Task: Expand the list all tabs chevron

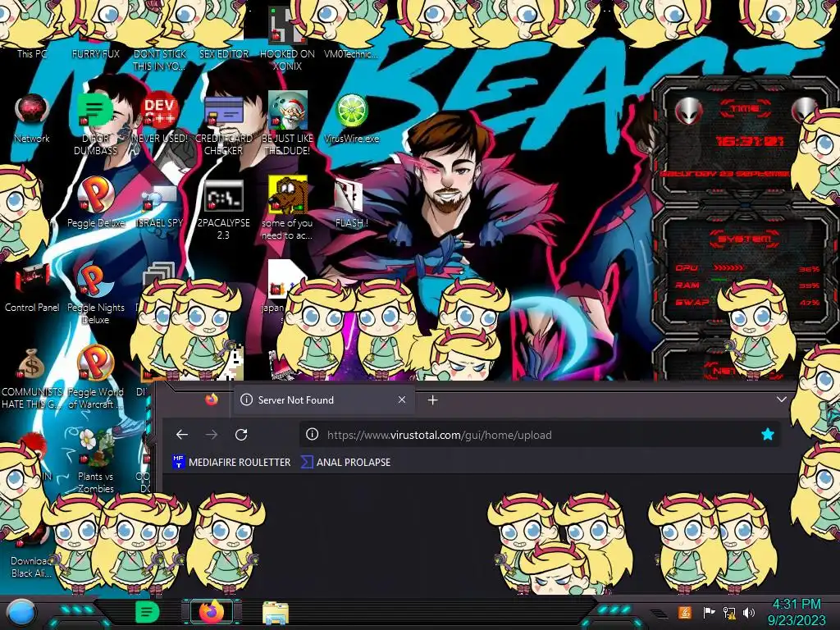Action: pyautogui.click(x=782, y=399)
